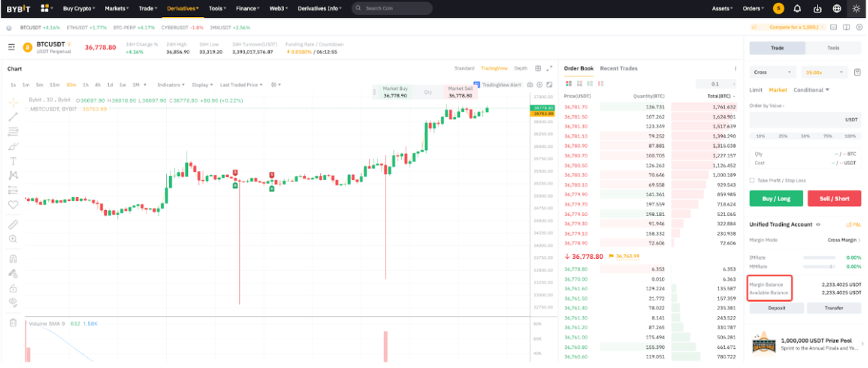Open notifications bell icon
The width and height of the screenshot is (868, 368).
(798, 9)
